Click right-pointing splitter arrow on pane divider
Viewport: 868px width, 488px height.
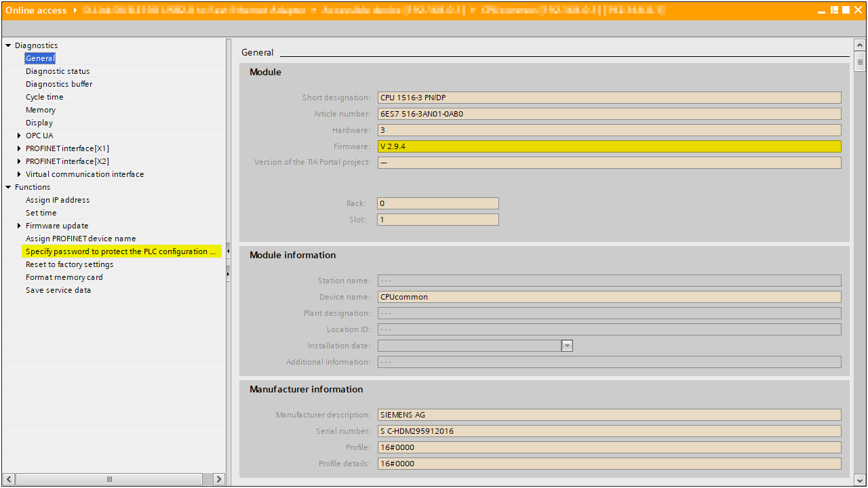(x=228, y=274)
